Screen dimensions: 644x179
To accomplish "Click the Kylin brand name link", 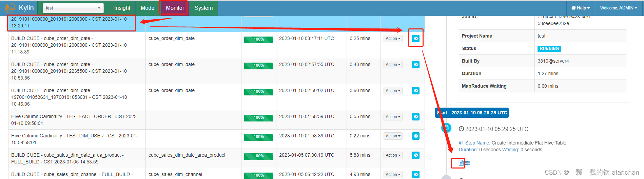I will [26, 8].
